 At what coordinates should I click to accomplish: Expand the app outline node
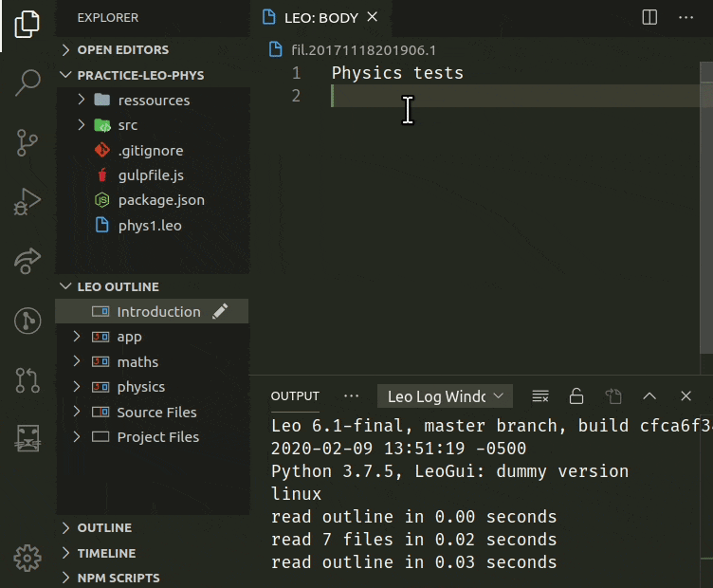(77, 337)
